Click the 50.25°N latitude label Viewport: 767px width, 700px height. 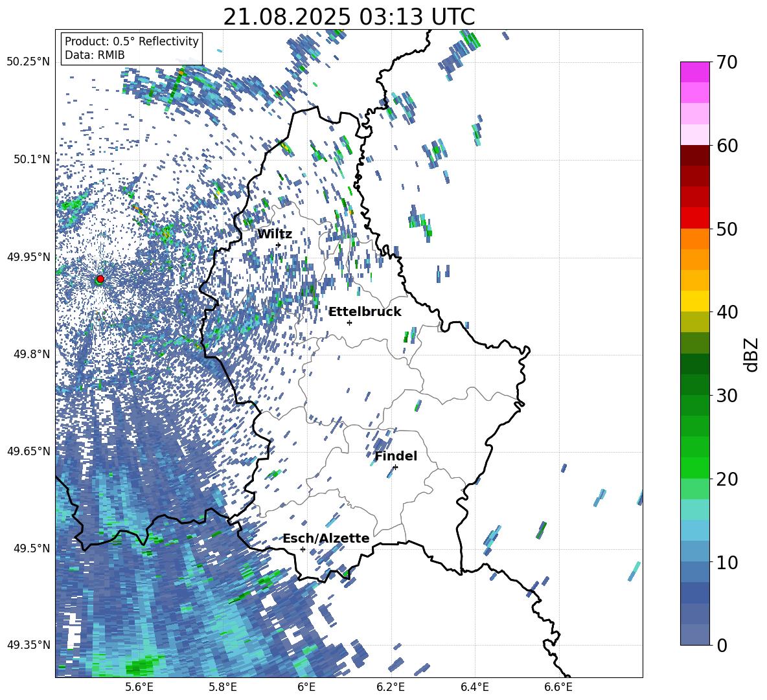29,62
